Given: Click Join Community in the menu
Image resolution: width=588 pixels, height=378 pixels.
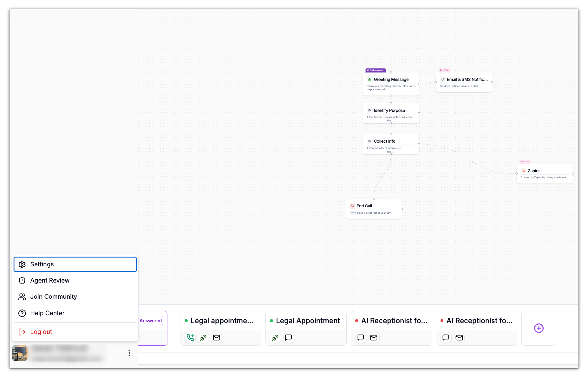Looking at the screenshot, I should pyautogui.click(x=53, y=297).
